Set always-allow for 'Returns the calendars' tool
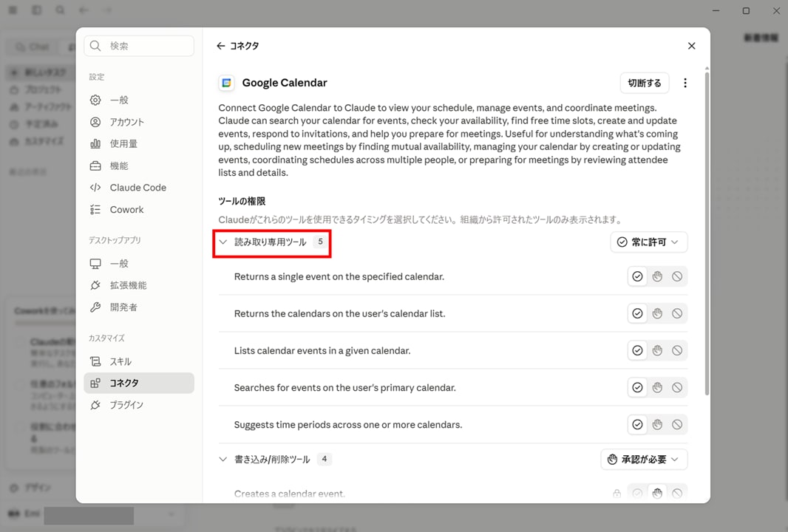This screenshot has height=532, width=788. click(637, 313)
